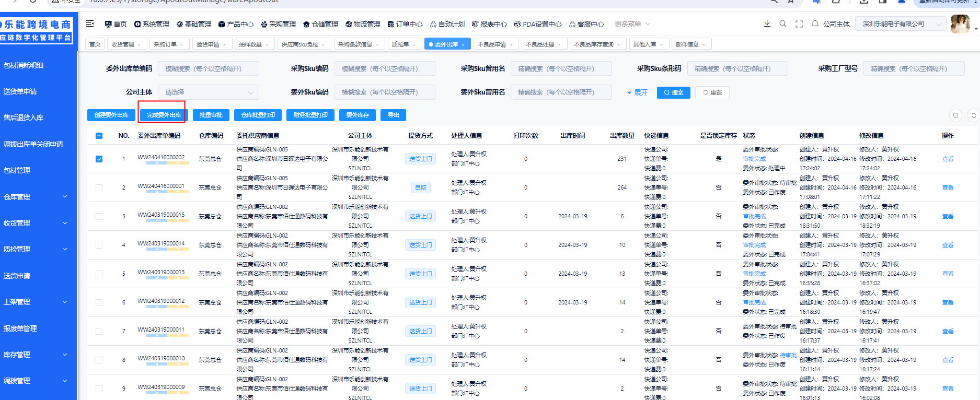
Task: Check the row for WW240319000015
Action: (x=99, y=216)
